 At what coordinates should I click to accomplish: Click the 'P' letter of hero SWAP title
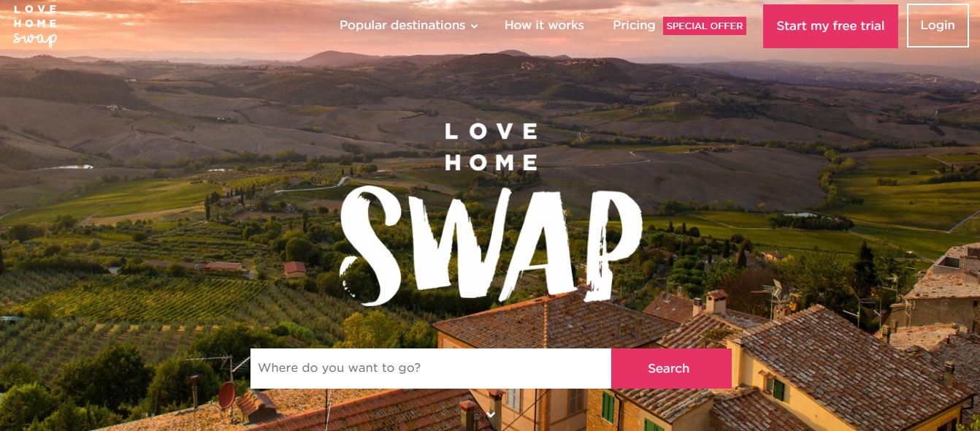pyautogui.click(x=610, y=235)
